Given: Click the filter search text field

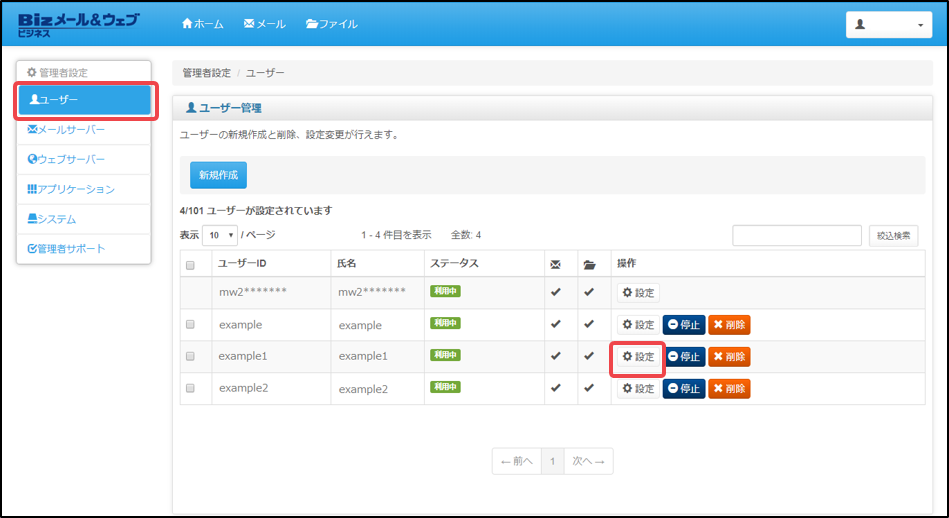Looking at the screenshot, I should (796, 235).
